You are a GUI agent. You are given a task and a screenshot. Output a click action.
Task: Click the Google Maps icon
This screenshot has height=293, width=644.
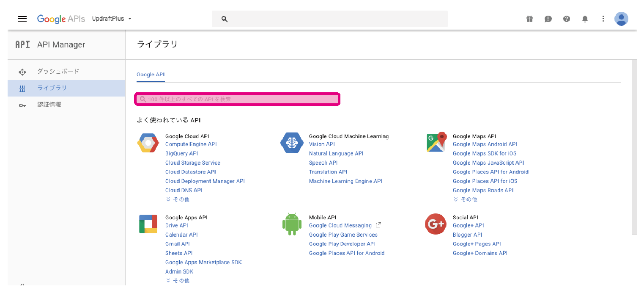(x=437, y=142)
